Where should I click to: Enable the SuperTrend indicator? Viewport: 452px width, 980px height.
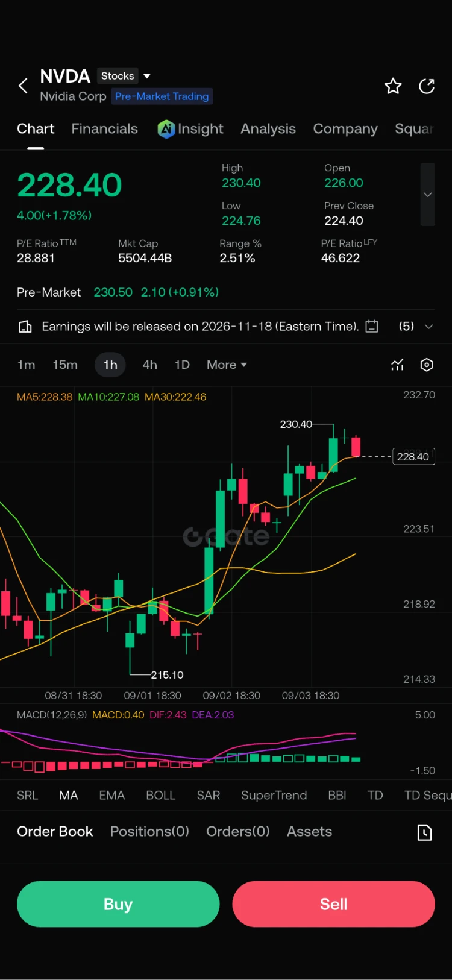coord(274,796)
